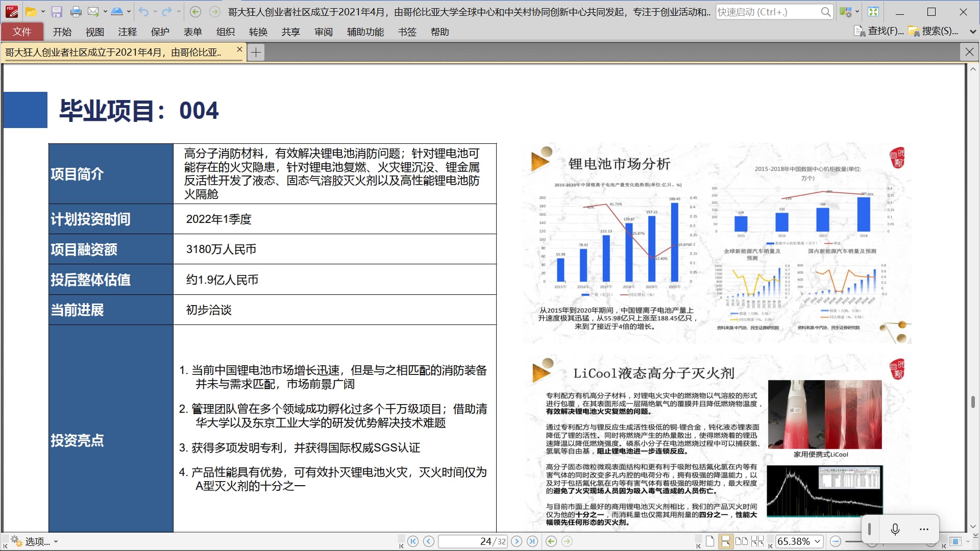Enable single page layout view
Viewport: 980px width, 551px height.
point(710,541)
